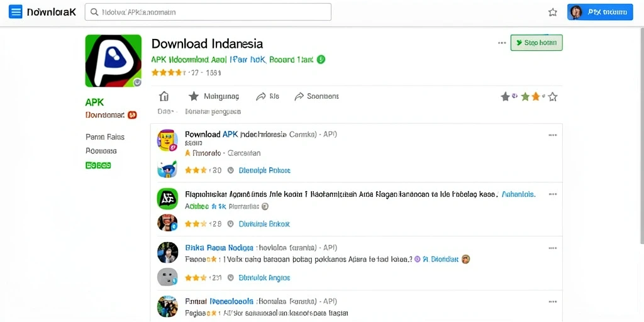
Task: Click the home icon tab
Action: (x=164, y=96)
